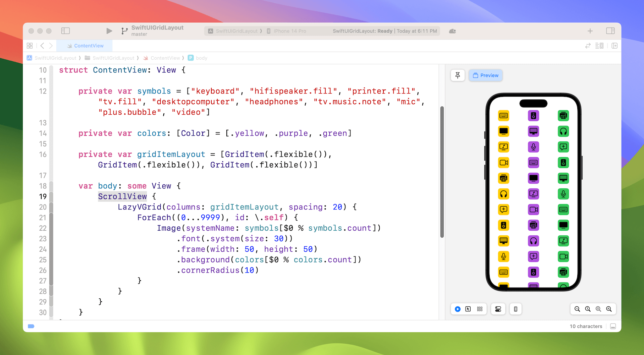Click the swap editor arrows icon
644x355 pixels.
(x=588, y=46)
